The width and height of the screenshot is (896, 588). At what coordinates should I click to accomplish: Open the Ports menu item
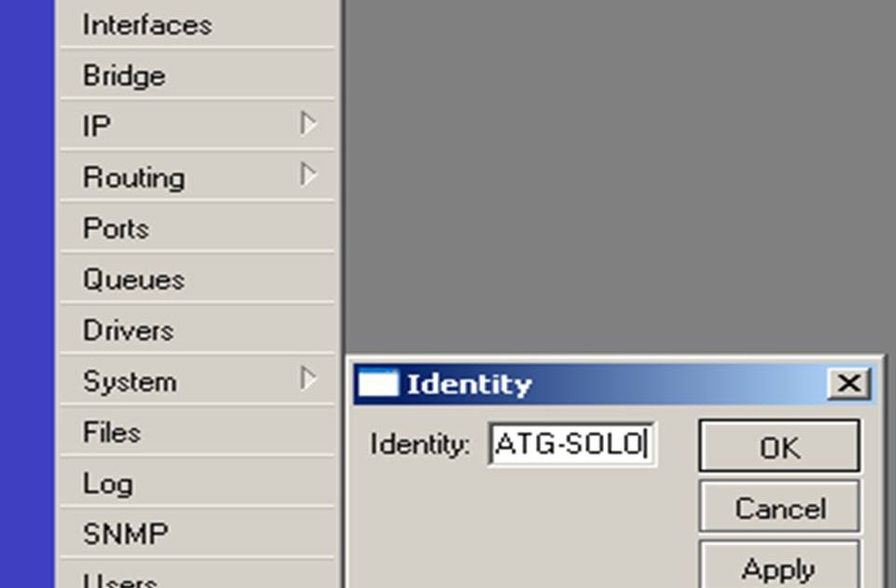point(116,229)
